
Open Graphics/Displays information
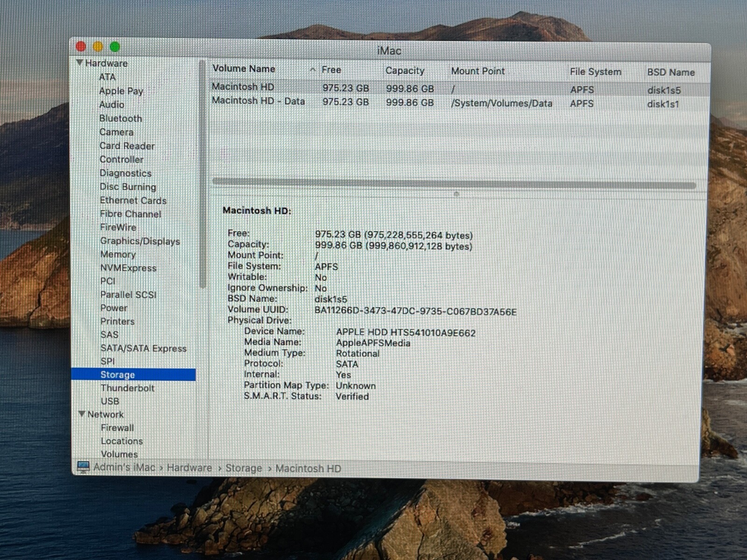tap(140, 241)
